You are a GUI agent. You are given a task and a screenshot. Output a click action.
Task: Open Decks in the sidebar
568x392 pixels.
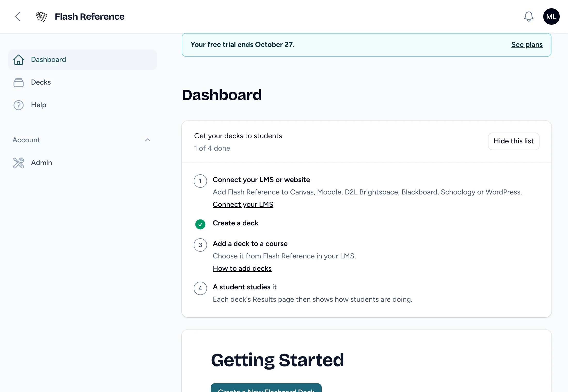83,82
